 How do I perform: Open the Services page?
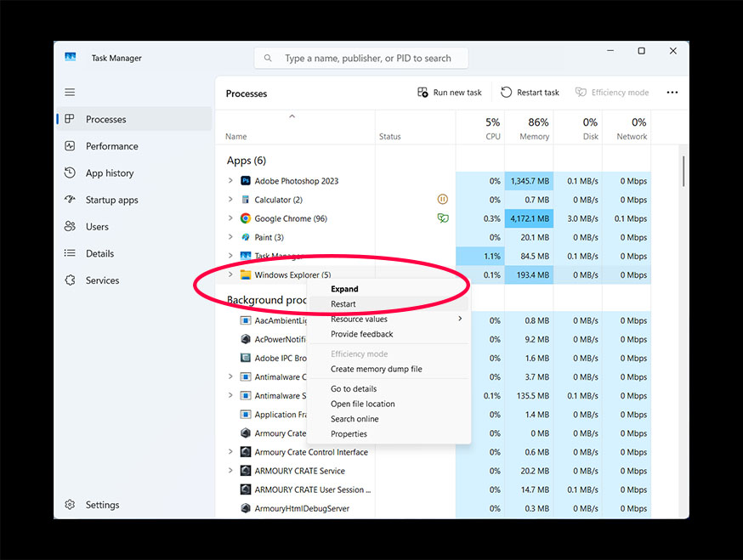click(134, 280)
